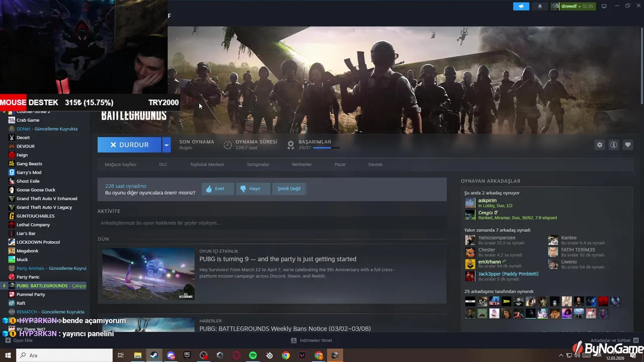
Task: Open friend FATIH TERIM35 entry
Action: coord(578,249)
